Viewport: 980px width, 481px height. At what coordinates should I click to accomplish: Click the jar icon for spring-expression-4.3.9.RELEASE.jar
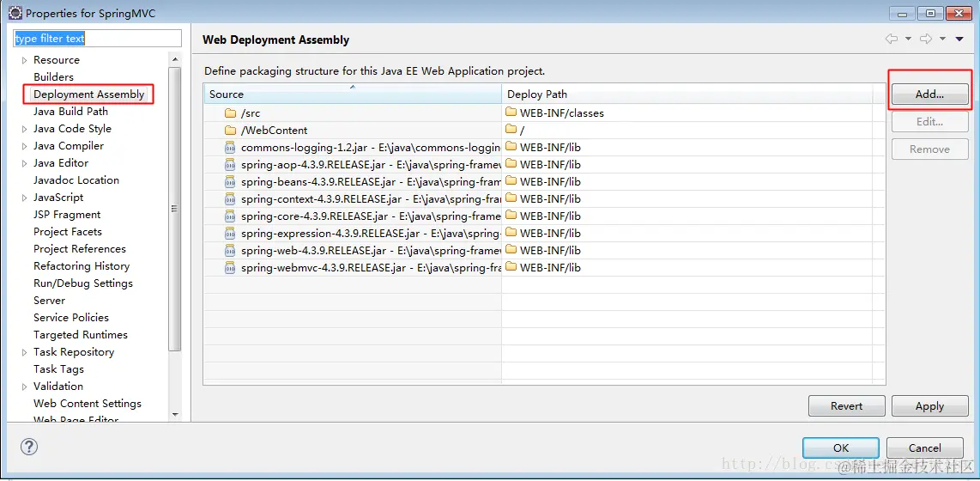pos(230,234)
